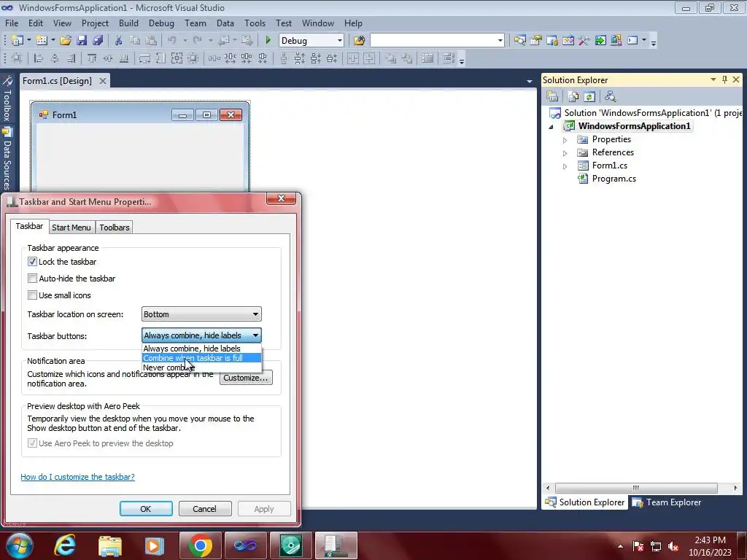The width and height of the screenshot is (747, 560).
Task: Select Combine when taskbar is full option
Action: [201, 358]
